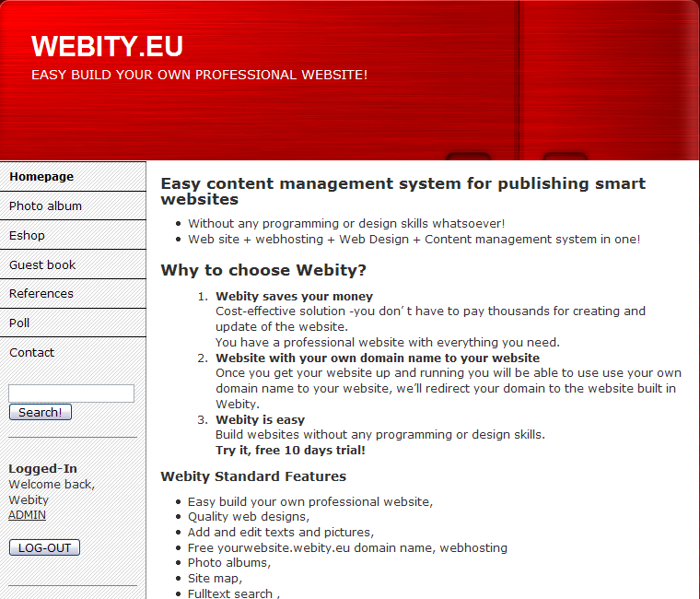
Task: Click 'Quality web designs,' bullet
Action: (x=249, y=516)
